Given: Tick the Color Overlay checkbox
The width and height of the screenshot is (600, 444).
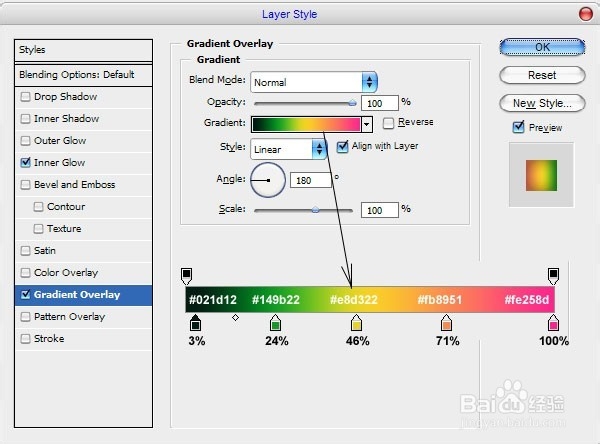Looking at the screenshot, I should click(x=25, y=273).
